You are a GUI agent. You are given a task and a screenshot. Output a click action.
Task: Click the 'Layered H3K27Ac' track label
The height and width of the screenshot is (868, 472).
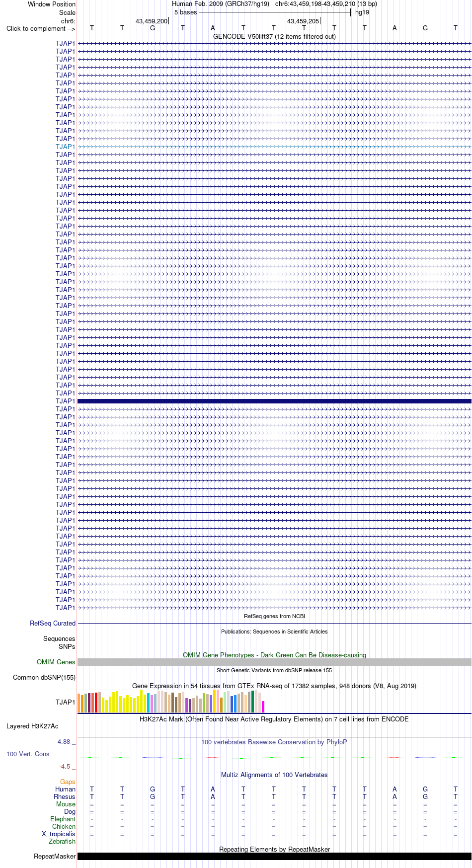point(32,726)
